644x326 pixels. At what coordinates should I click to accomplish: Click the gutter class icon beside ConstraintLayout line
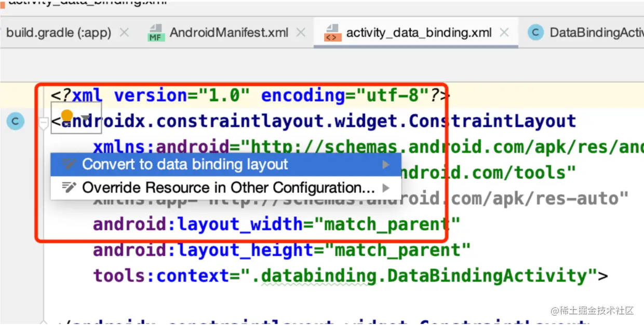(x=15, y=122)
